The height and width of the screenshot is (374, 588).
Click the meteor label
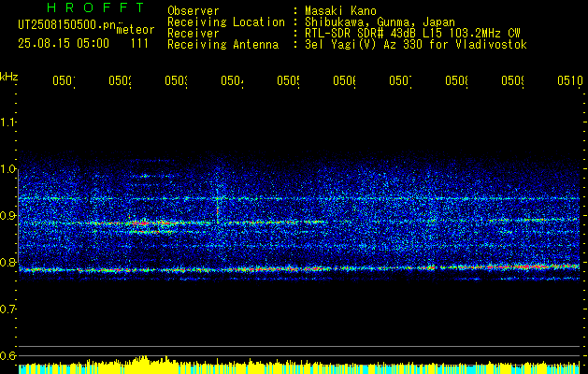(136, 30)
